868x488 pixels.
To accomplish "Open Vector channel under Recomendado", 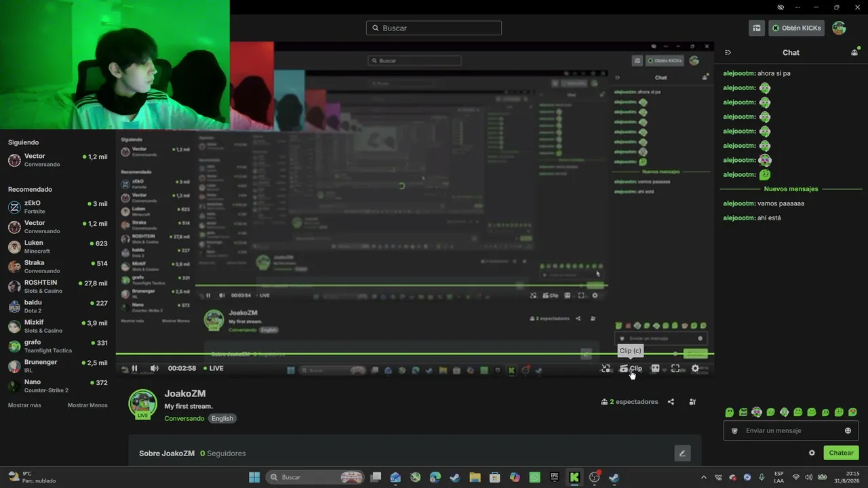I will point(58,226).
